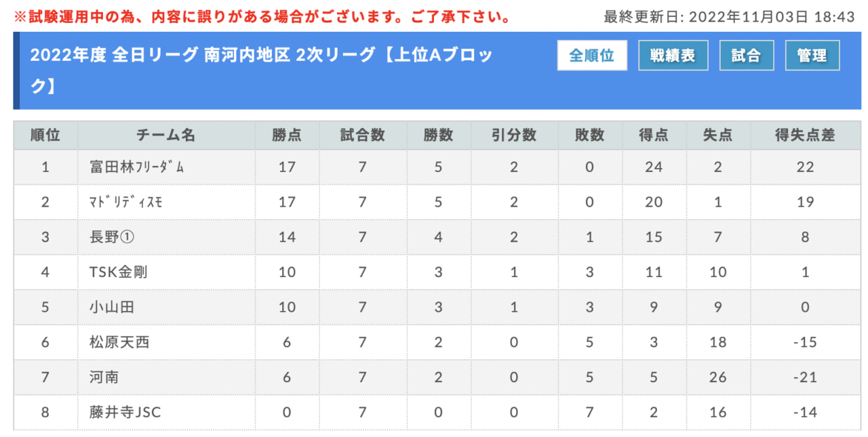Image resolution: width=868 pixels, height=437 pixels.
Task: Select the チーム名 column header
Action: [166, 136]
